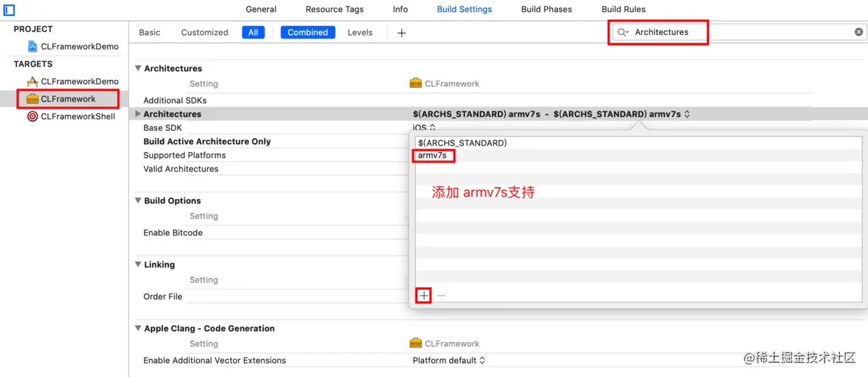Show Basic build settings
The image size is (868, 377).
point(150,32)
